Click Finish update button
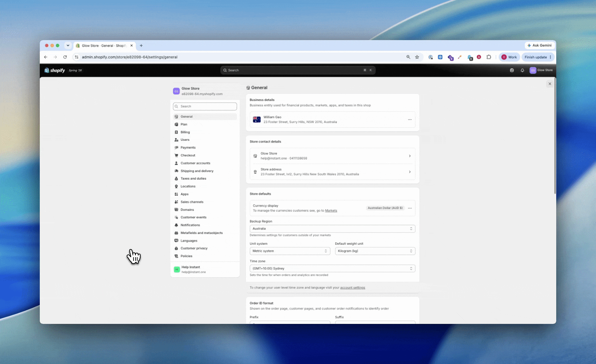Screen dimensions: 596x364 538,57
